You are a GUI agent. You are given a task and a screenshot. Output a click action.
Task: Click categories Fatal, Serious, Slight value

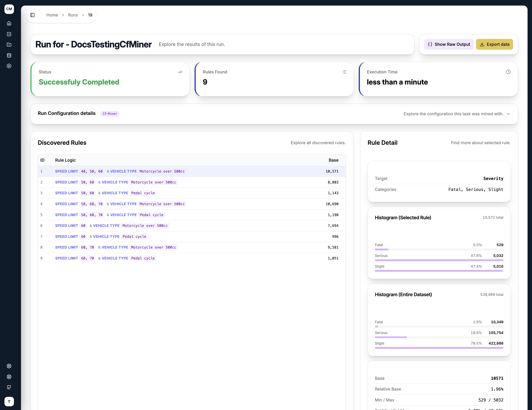pos(476,189)
